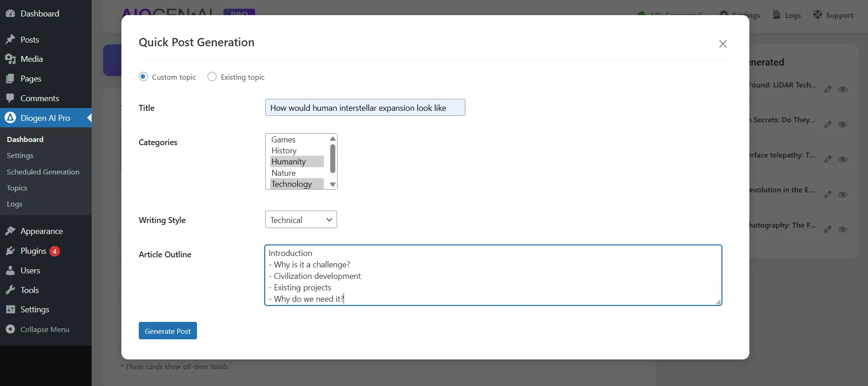Open the Logs link in header
The width and height of the screenshot is (868, 386).
click(x=787, y=15)
